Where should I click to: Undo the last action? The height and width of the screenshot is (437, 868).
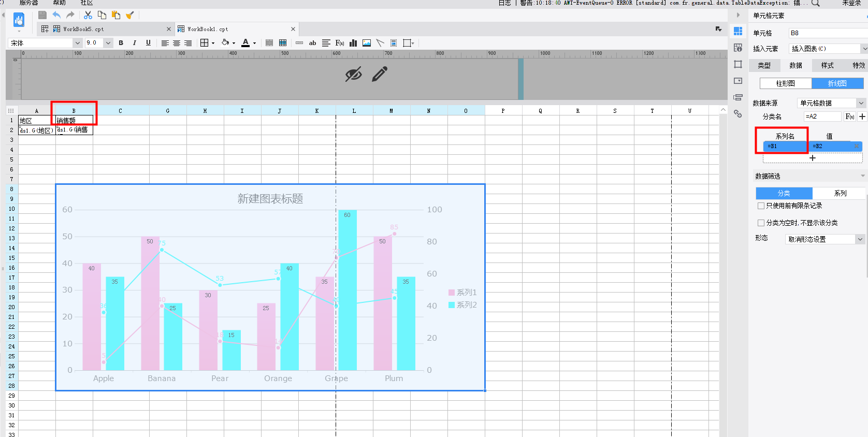[x=56, y=15]
